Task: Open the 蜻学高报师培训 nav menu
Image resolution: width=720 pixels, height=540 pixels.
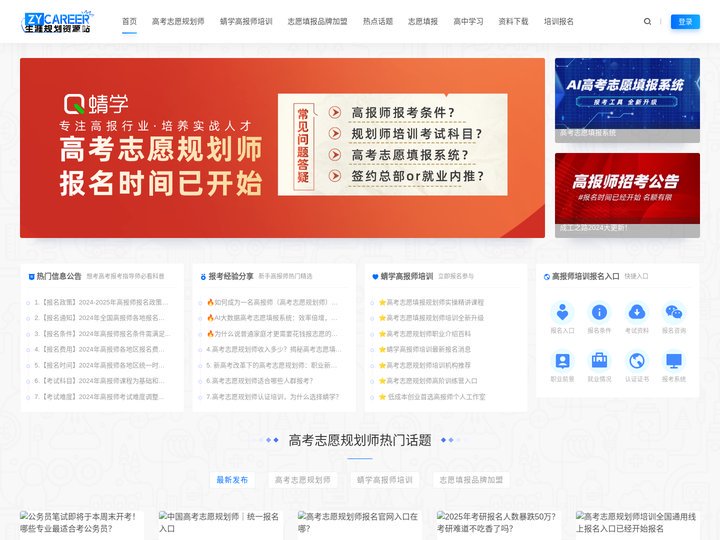Action: tap(246, 22)
